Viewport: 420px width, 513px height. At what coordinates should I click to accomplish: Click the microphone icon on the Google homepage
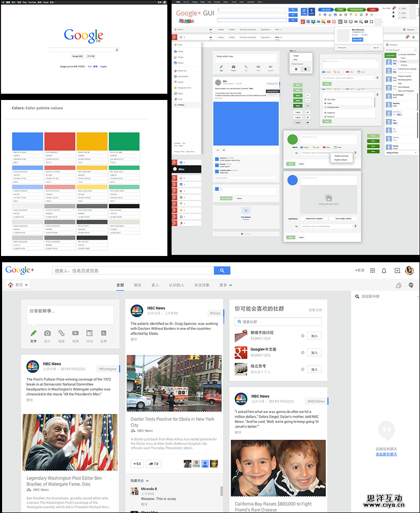[x=117, y=50]
